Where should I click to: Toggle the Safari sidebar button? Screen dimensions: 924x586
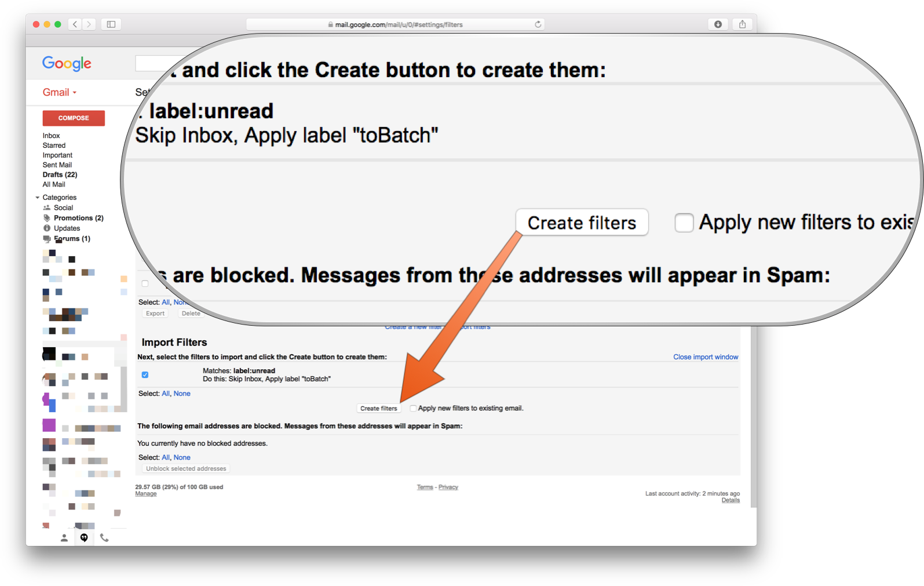pos(111,24)
